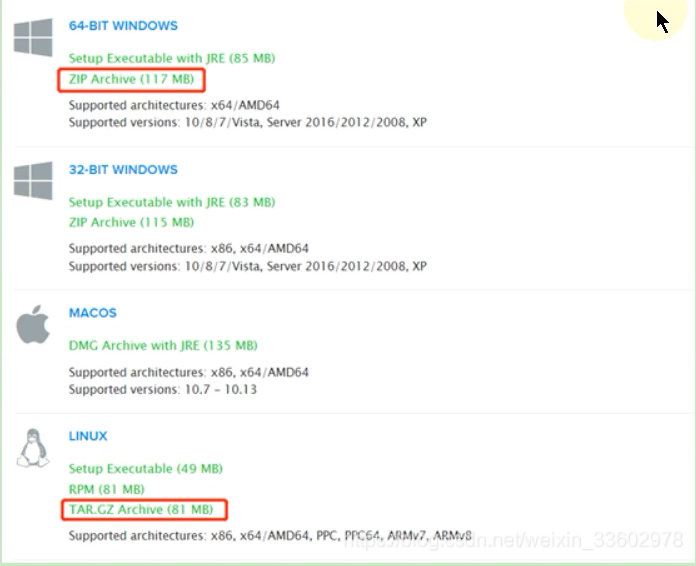Click the 64-bit Windows logo icon
Viewport: 696px width, 566px height.
(x=33, y=38)
